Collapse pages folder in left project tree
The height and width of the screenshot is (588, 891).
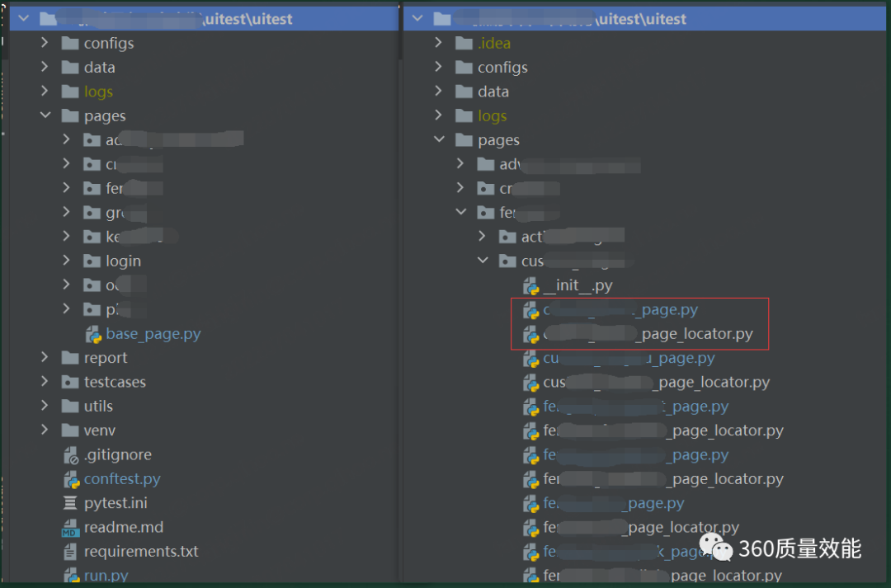tap(45, 115)
